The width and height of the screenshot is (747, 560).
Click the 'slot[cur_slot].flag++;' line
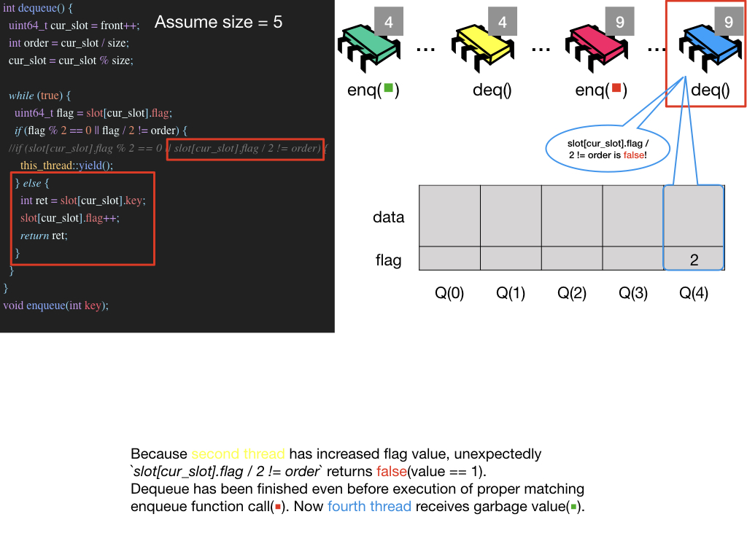69,218
